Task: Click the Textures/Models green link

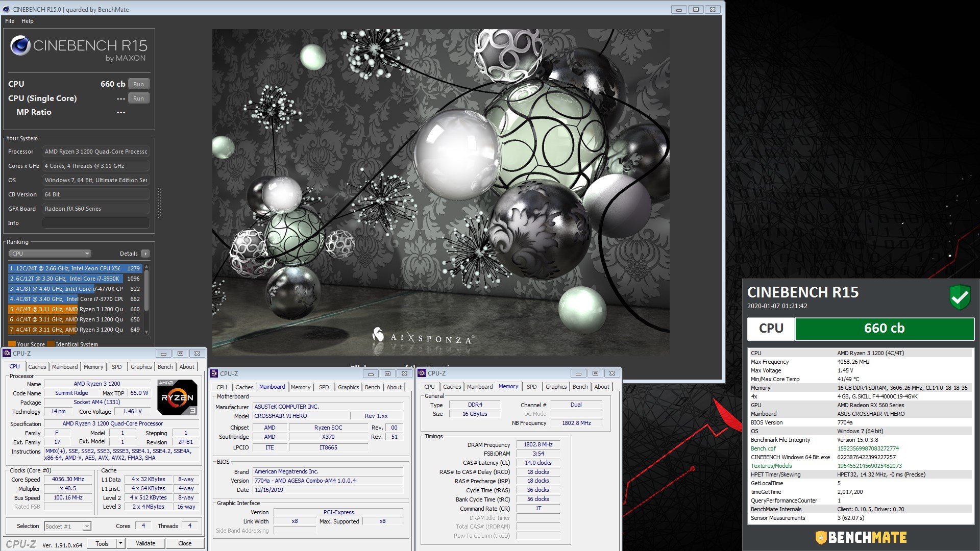Action: [x=771, y=466]
